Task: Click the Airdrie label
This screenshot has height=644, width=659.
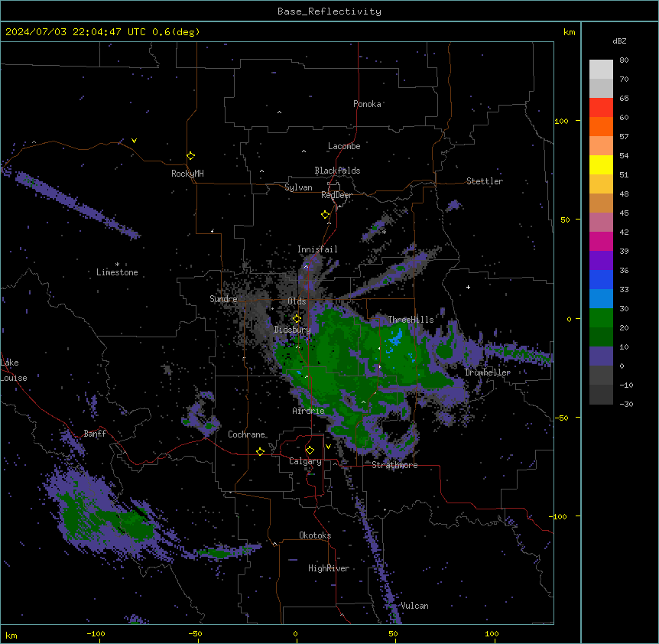Action: (x=308, y=411)
